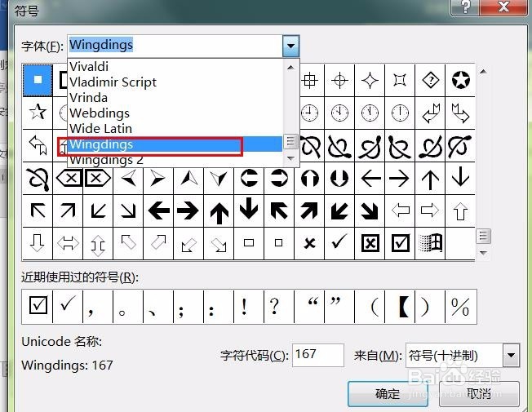
Task: Select the thin right arrow symbol
Action: (x=400, y=178)
